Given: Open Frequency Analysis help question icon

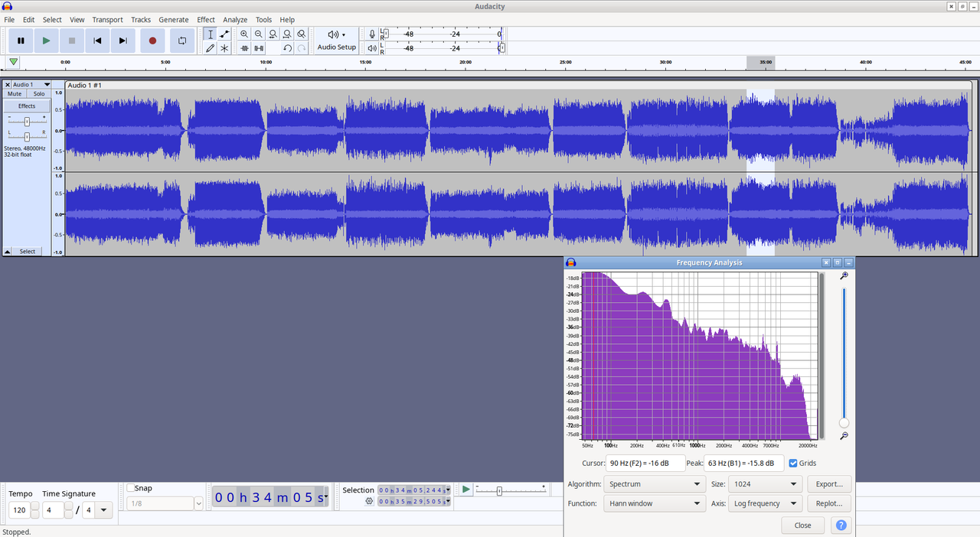Looking at the screenshot, I should coord(841,526).
